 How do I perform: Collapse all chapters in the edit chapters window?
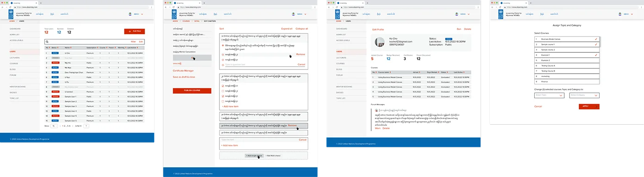click(x=301, y=29)
